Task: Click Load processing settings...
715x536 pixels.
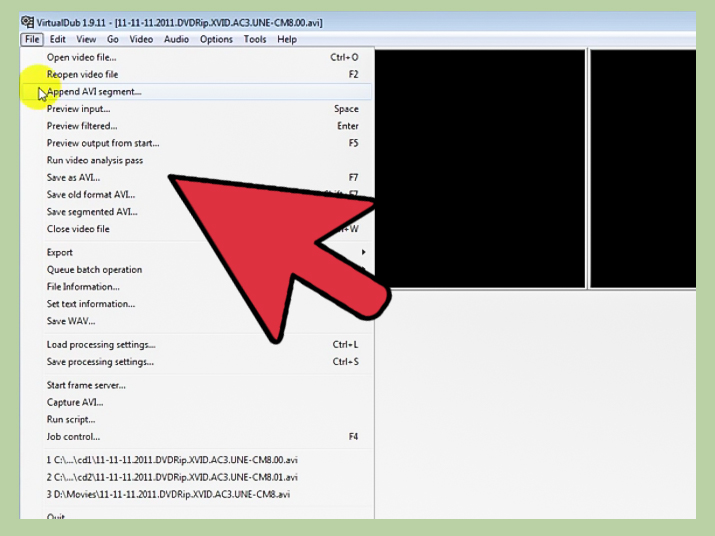Action: point(100,345)
